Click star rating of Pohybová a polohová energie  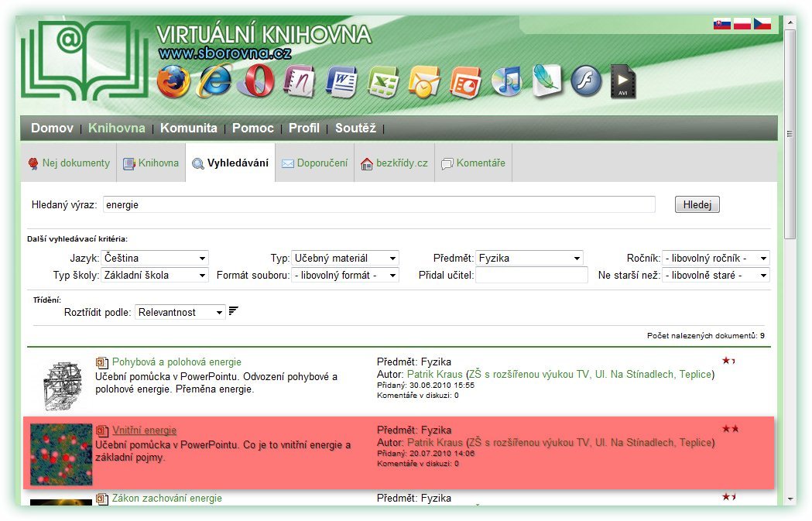point(728,361)
